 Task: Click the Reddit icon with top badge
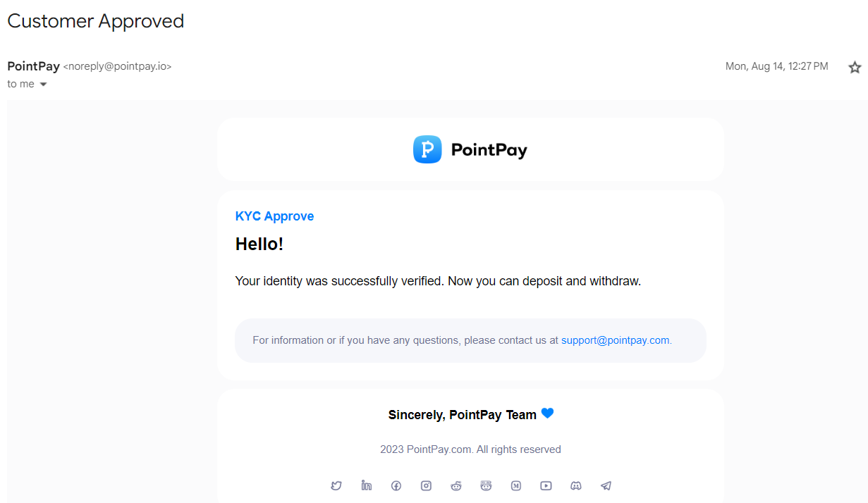(486, 485)
